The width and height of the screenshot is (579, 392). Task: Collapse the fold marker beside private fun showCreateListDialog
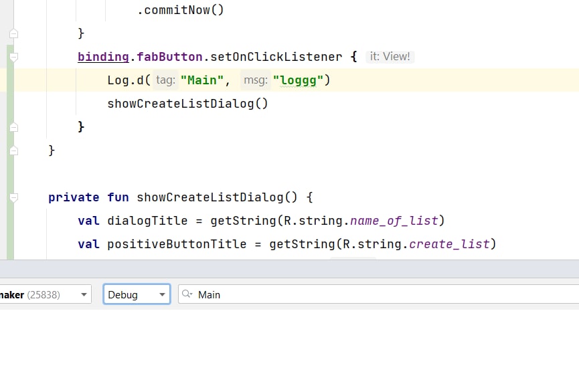[x=13, y=197]
